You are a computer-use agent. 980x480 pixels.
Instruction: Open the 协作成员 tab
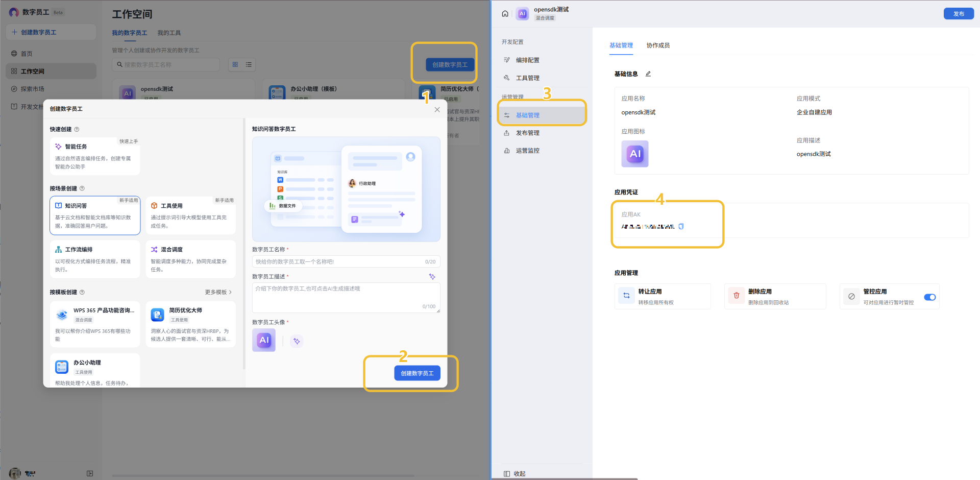tap(658, 45)
